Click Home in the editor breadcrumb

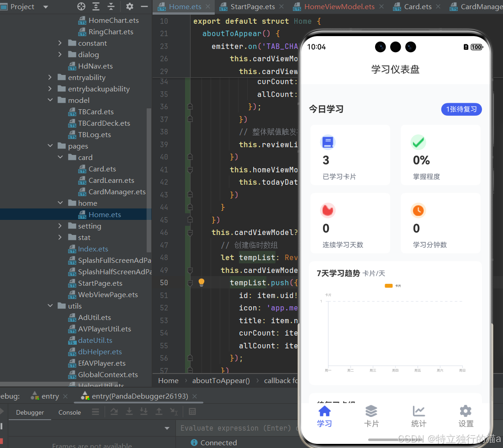tap(168, 381)
